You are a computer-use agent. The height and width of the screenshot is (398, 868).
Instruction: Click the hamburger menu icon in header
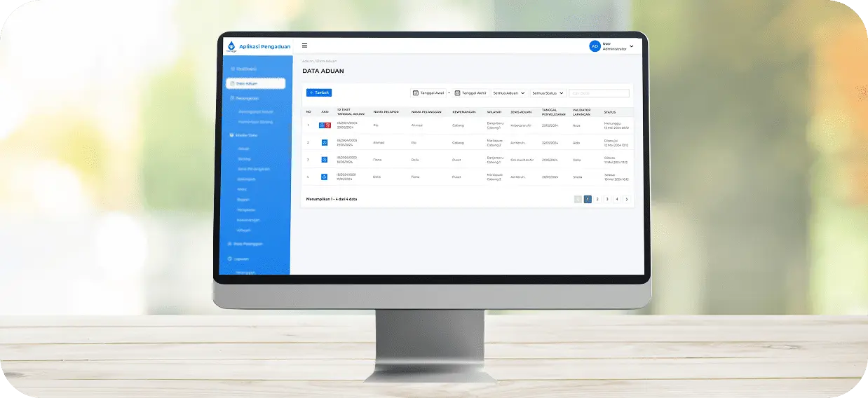pos(304,46)
